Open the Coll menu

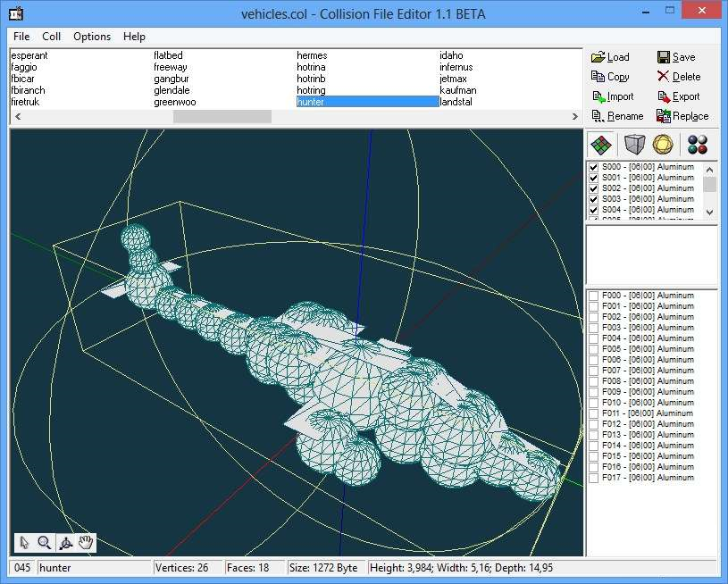pyautogui.click(x=51, y=37)
